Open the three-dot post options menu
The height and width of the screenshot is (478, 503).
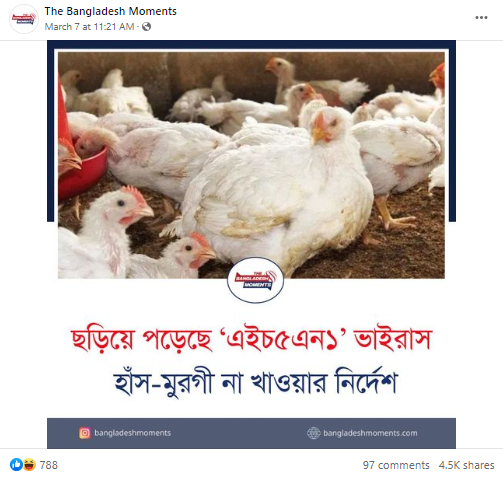coord(481,18)
